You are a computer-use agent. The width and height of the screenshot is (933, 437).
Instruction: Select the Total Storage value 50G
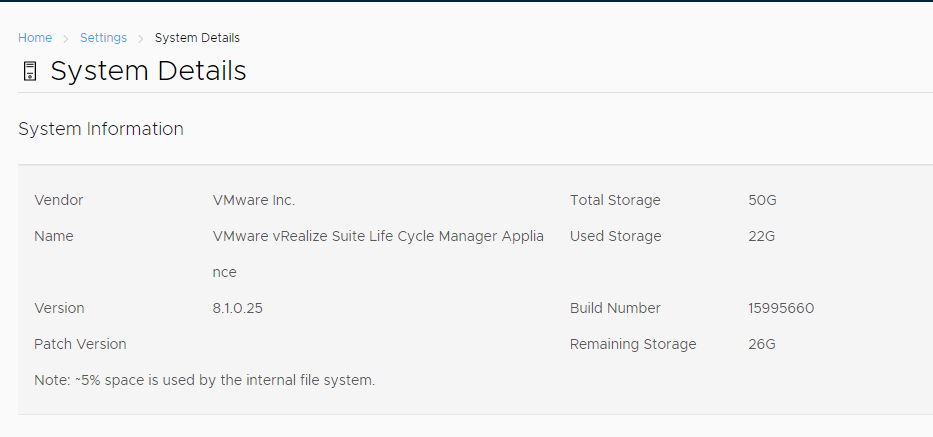tap(762, 201)
